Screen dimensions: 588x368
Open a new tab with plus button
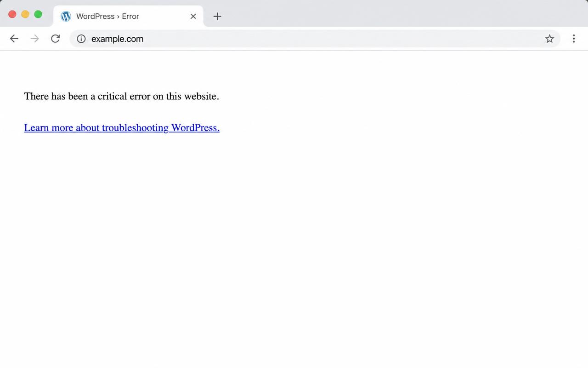tap(217, 16)
